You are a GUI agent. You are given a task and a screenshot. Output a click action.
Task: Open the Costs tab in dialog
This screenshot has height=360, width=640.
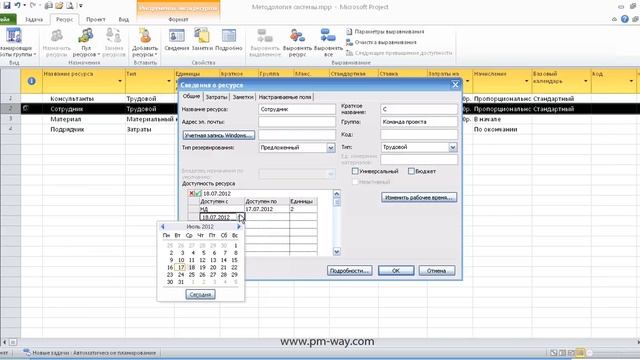216,97
